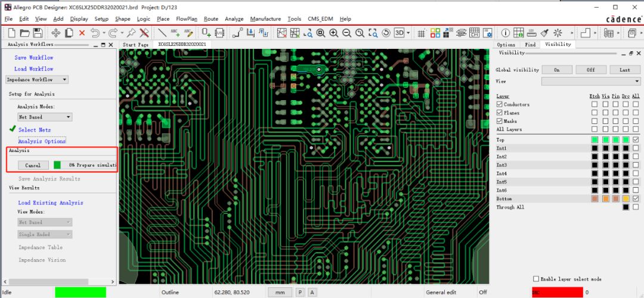Open the Route menu
Image resolution: width=644 pixels, height=298 pixels.
click(x=211, y=19)
